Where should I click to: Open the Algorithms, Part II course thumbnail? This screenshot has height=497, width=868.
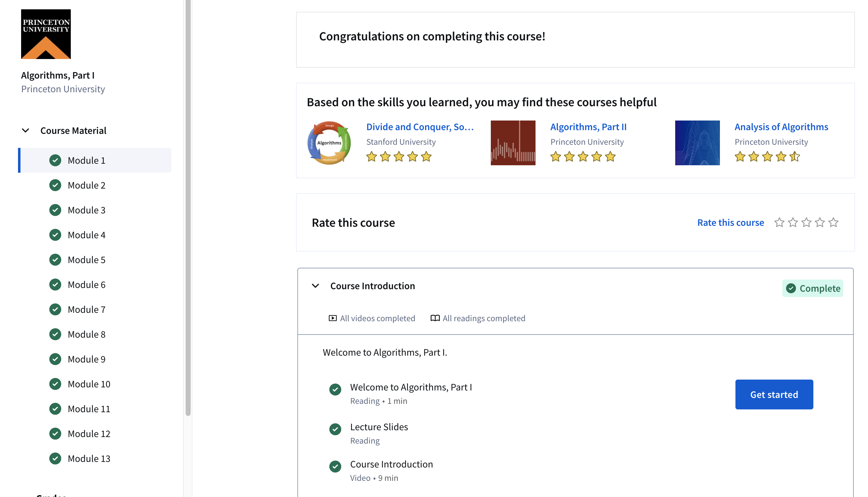513,143
